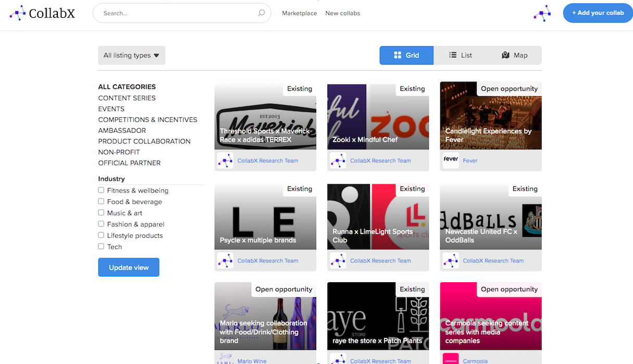Select ALL CATEGORIES filter

[x=127, y=87]
